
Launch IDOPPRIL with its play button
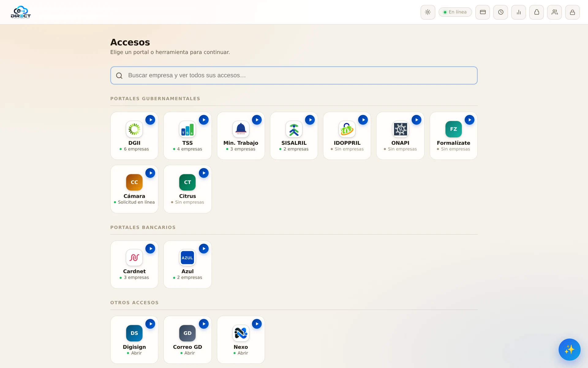click(363, 120)
